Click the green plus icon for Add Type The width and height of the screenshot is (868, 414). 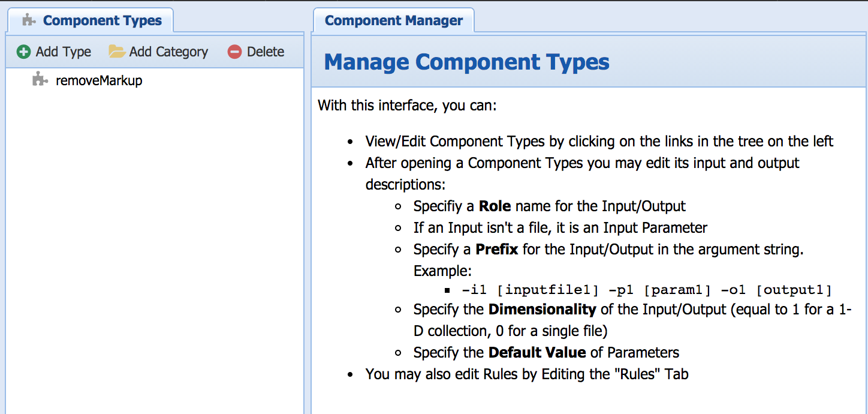[23, 52]
